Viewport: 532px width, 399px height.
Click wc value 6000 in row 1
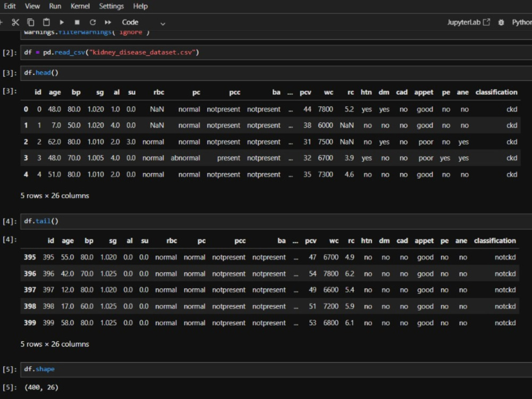point(326,126)
